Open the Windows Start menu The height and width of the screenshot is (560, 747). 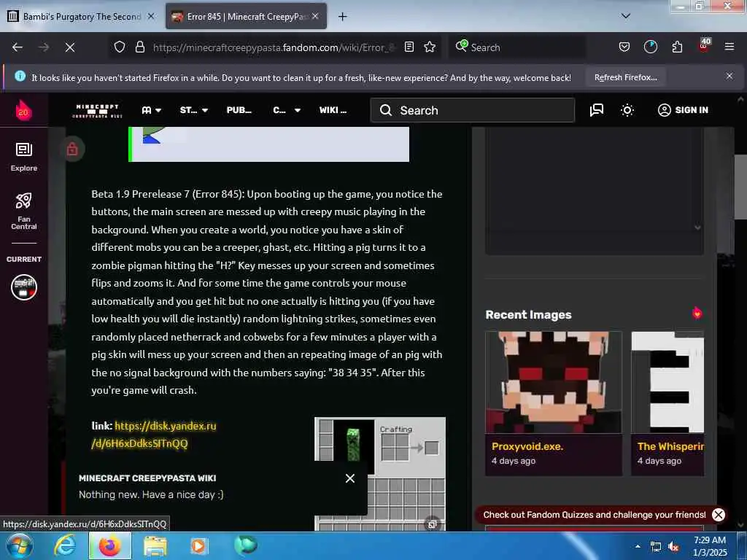[19, 545]
